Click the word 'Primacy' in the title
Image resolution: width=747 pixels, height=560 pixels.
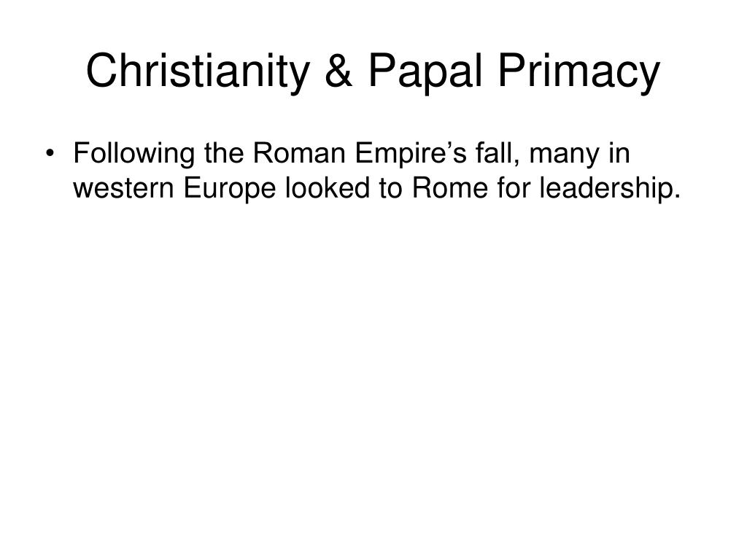(x=579, y=71)
